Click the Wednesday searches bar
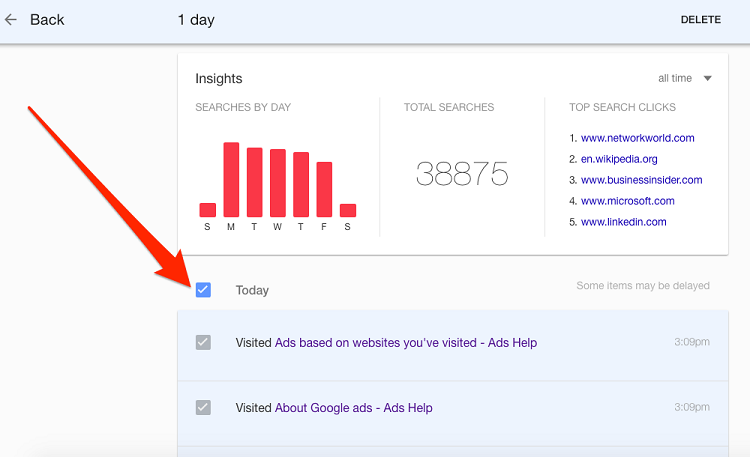Screen dimensions: 750x457 click(x=278, y=183)
